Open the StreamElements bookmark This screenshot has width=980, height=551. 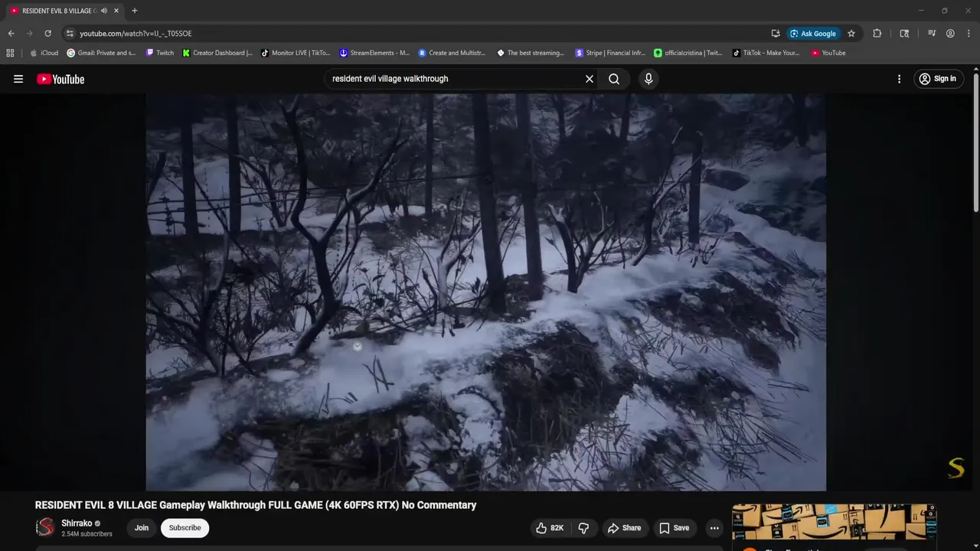(x=374, y=53)
